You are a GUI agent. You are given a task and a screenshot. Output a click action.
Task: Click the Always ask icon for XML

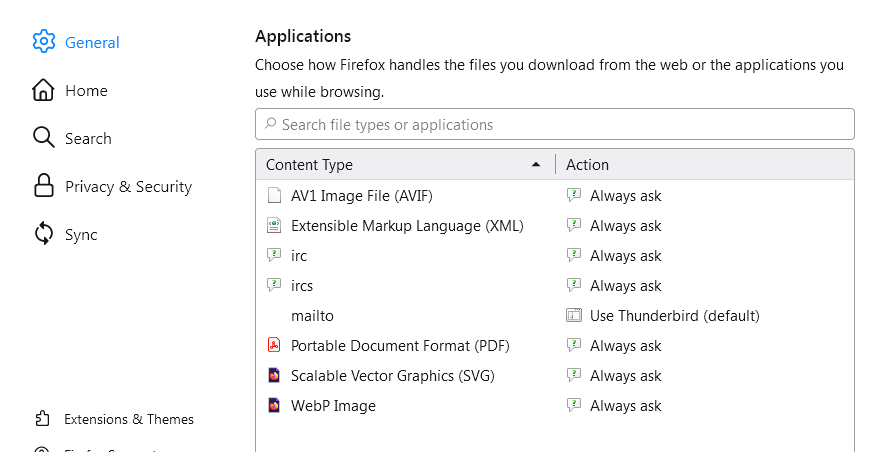click(x=574, y=225)
